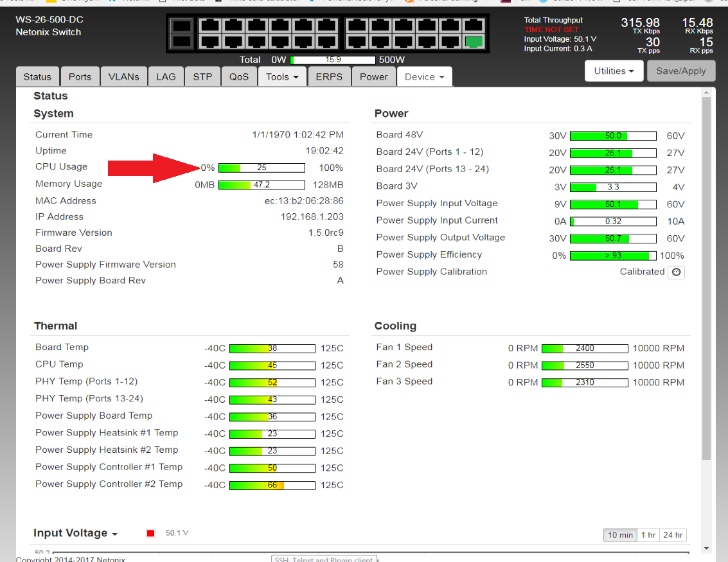Click the top SFP port on the left

(x=182, y=26)
